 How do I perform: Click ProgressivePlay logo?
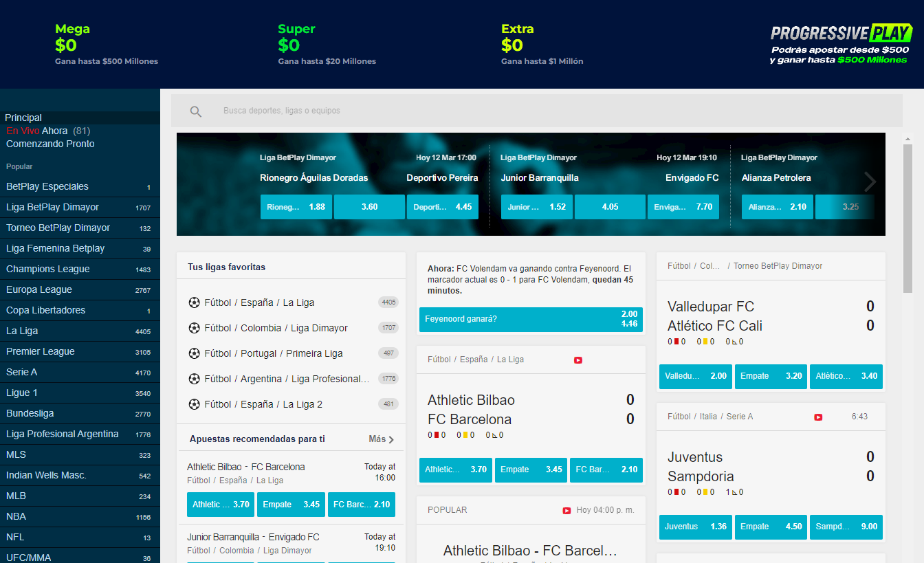pos(841,33)
